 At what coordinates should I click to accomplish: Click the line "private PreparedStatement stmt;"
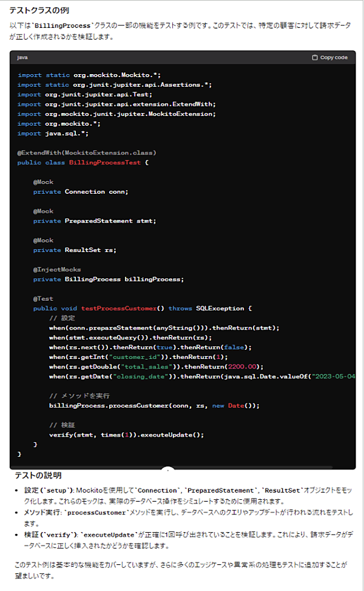95,221
